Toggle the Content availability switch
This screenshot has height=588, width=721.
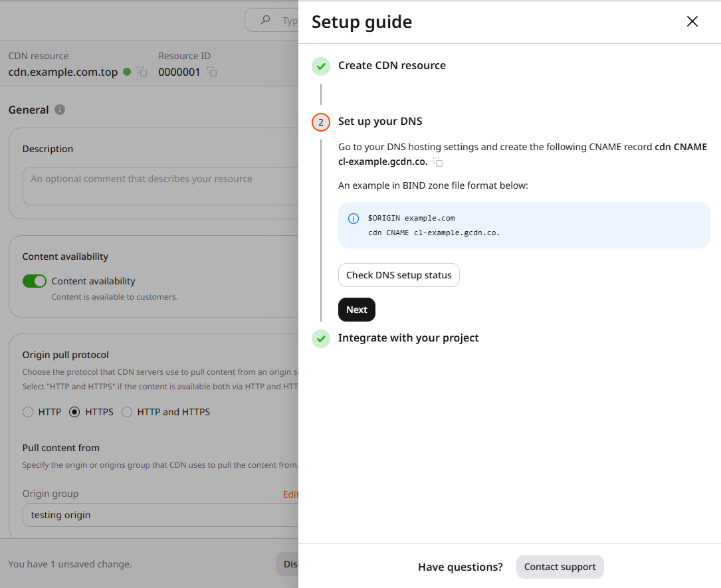[x=35, y=281]
